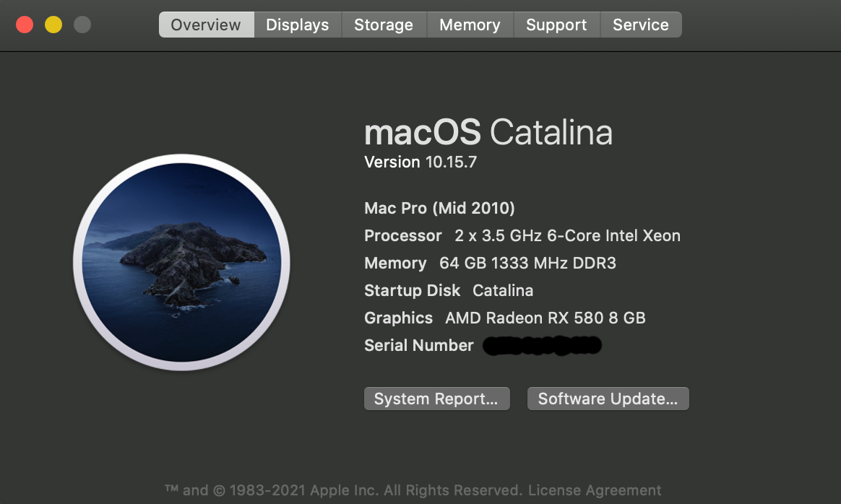Click the AMD Radeon RX 580 graphics line

coord(545,318)
